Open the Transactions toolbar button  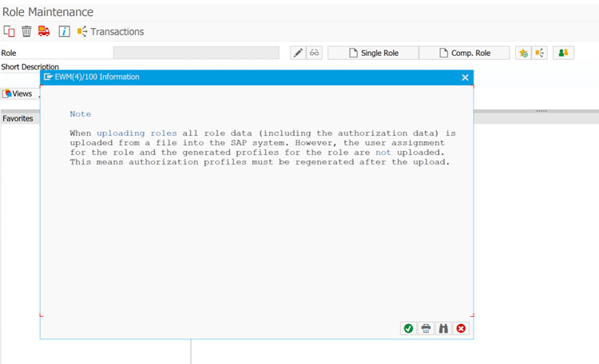(110, 31)
